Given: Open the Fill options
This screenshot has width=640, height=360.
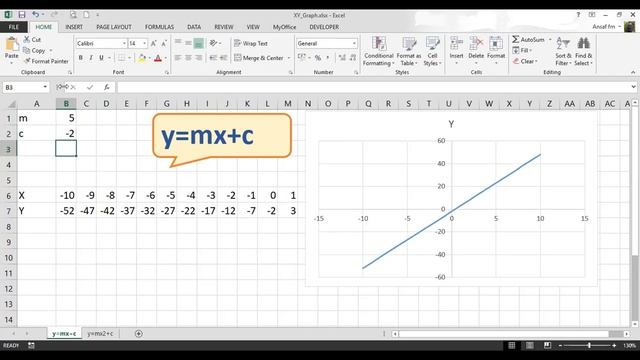Looking at the screenshot, I should [x=522, y=50].
